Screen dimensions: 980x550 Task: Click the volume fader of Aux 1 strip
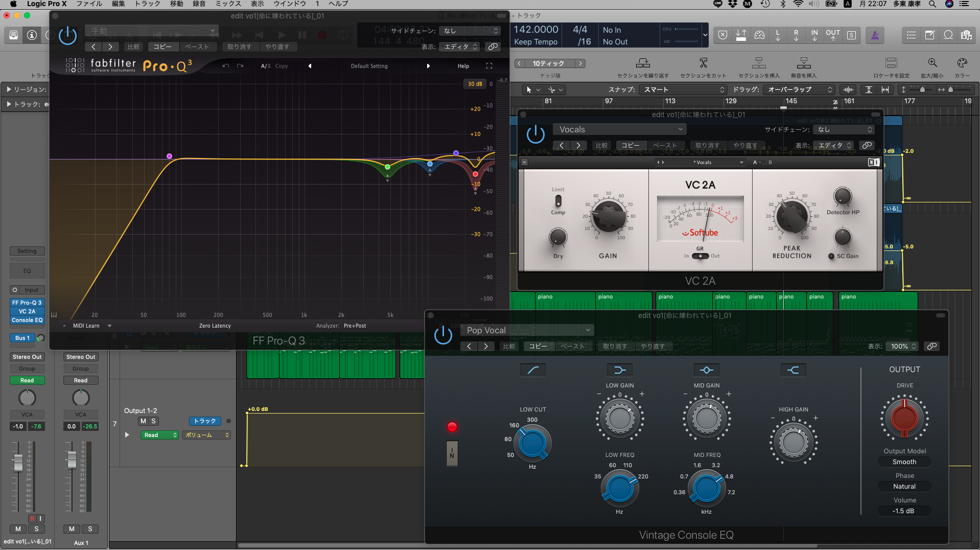click(72, 461)
